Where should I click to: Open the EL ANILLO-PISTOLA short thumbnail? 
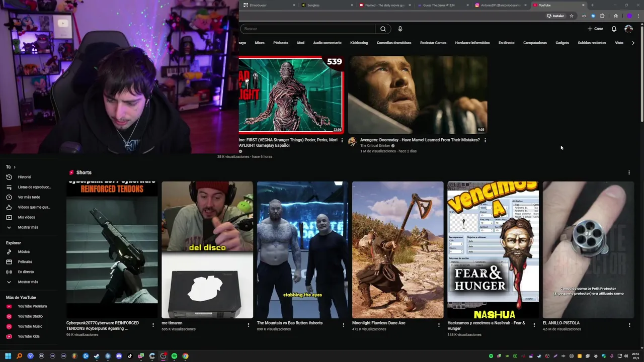coord(588,250)
